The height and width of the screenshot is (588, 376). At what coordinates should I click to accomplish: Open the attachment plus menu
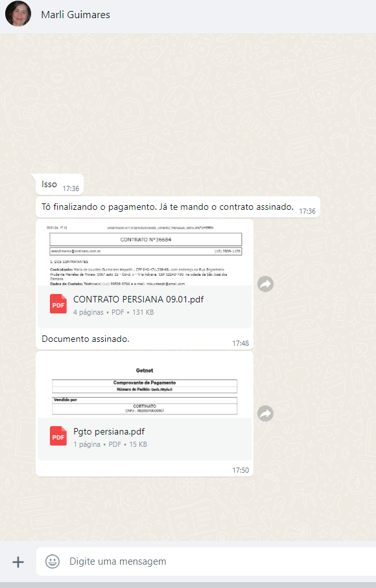tap(18, 561)
